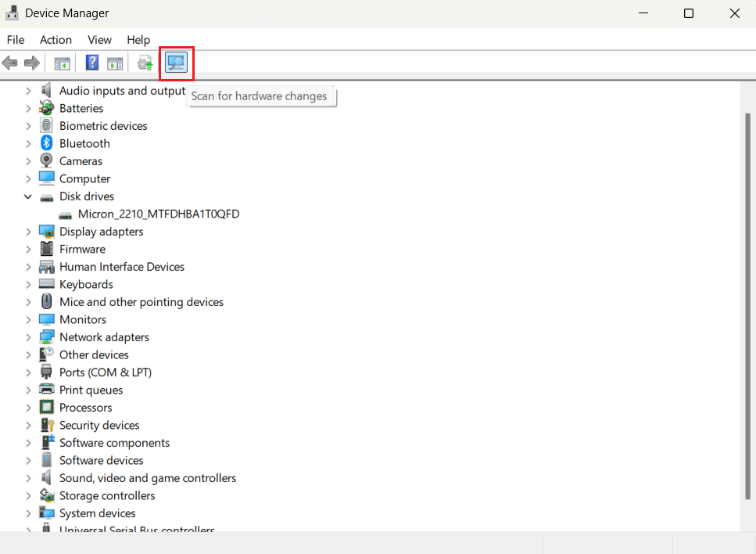Click the Batteries category icon
This screenshot has height=554, width=756.
click(47, 108)
